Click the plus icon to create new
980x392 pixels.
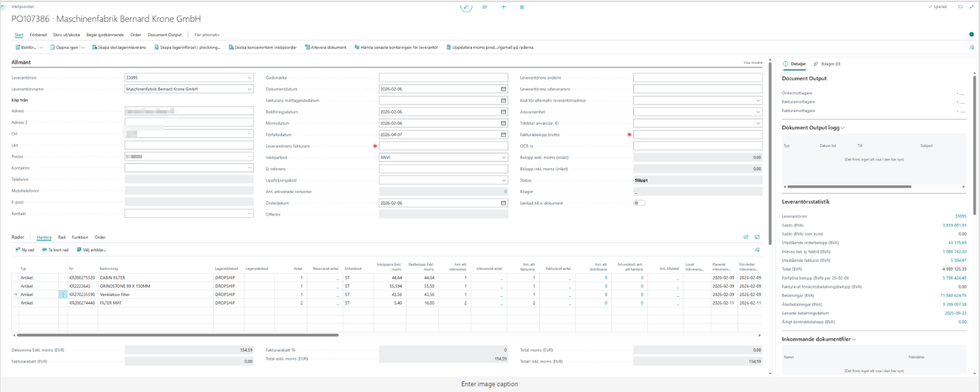point(503,6)
